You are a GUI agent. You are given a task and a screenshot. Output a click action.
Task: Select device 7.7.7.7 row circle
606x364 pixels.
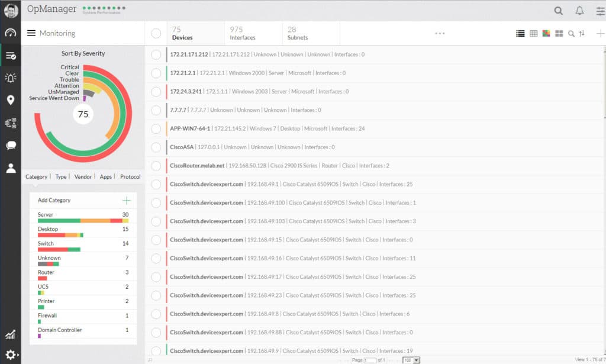point(156,110)
